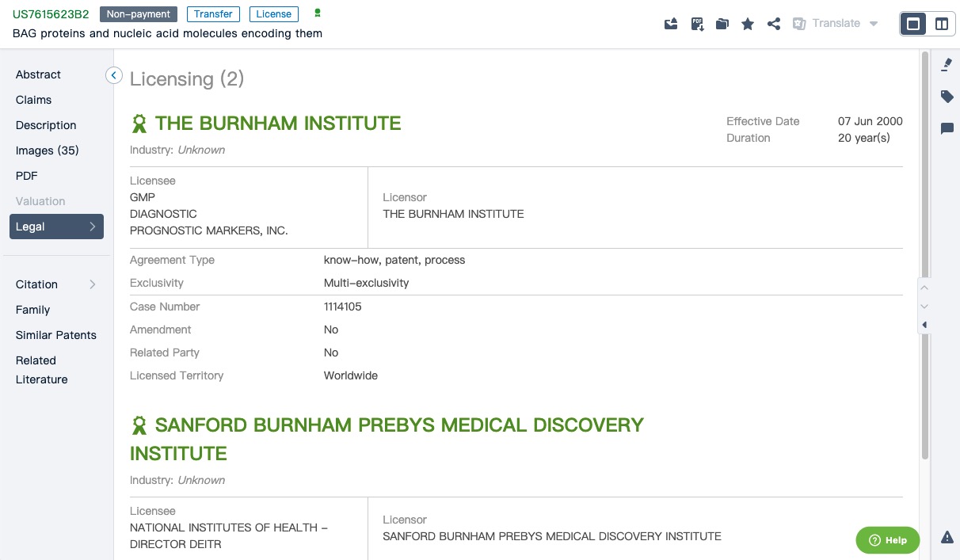The width and height of the screenshot is (960, 560).
Task: Save the patent to a folder
Action: (722, 24)
